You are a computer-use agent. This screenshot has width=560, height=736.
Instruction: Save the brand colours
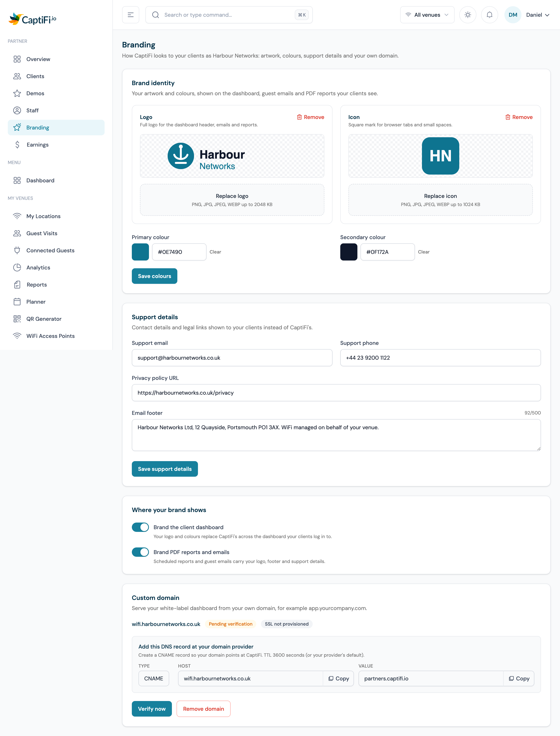[154, 276]
